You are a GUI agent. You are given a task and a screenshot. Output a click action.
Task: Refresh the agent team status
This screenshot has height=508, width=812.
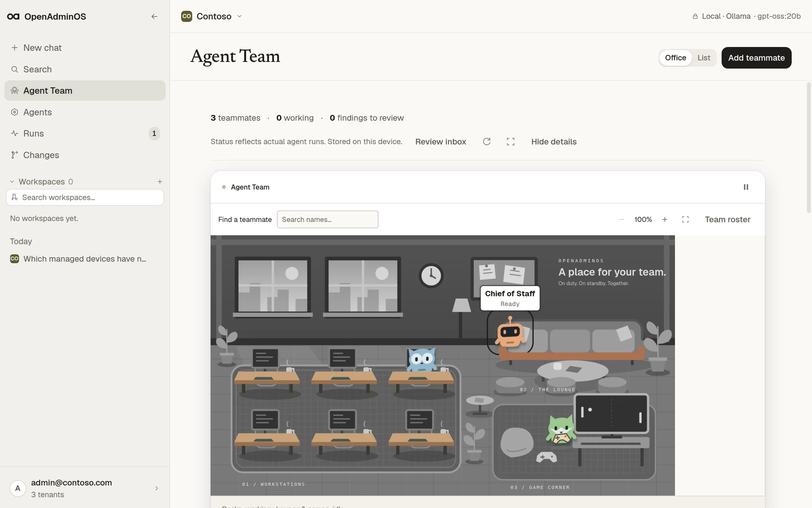pyautogui.click(x=487, y=142)
